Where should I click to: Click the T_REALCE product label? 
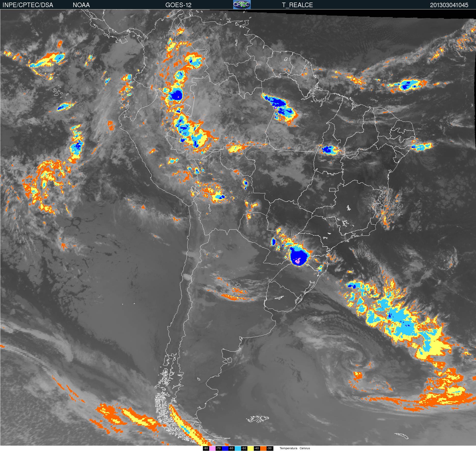click(297, 5)
